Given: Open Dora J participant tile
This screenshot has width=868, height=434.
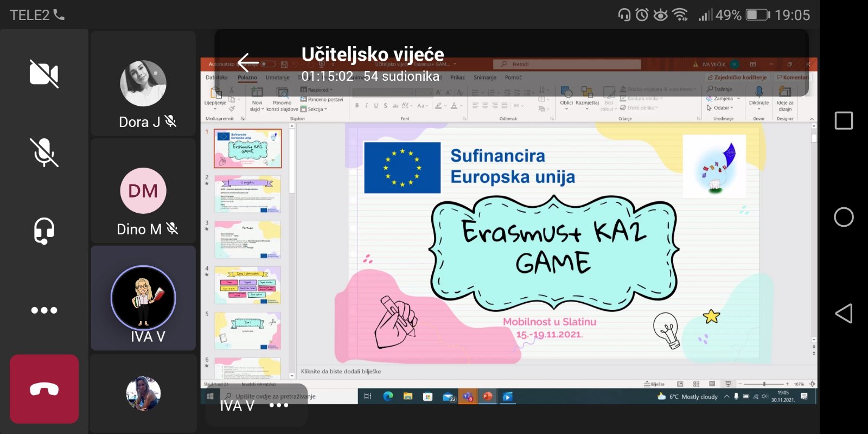Looking at the screenshot, I should [143, 84].
